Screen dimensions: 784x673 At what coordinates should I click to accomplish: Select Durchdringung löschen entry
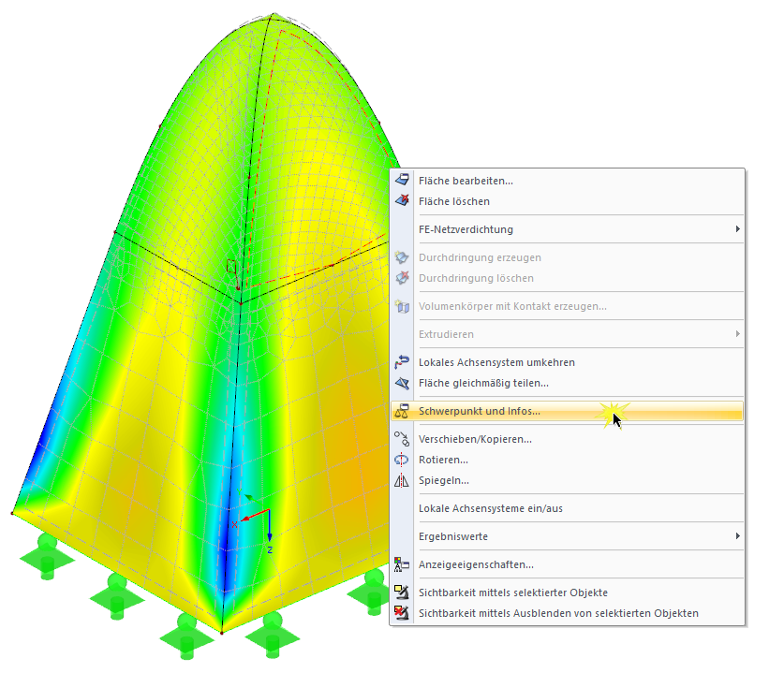567,278
